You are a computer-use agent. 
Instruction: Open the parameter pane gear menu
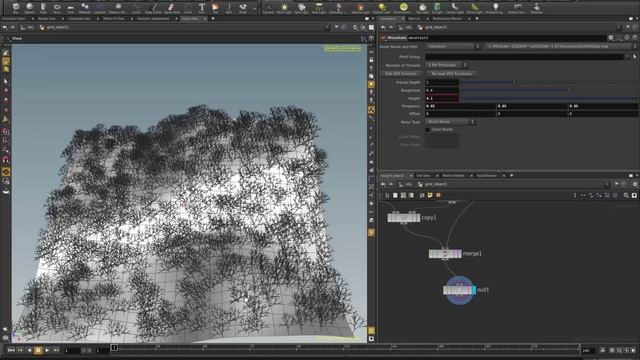[x=611, y=38]
